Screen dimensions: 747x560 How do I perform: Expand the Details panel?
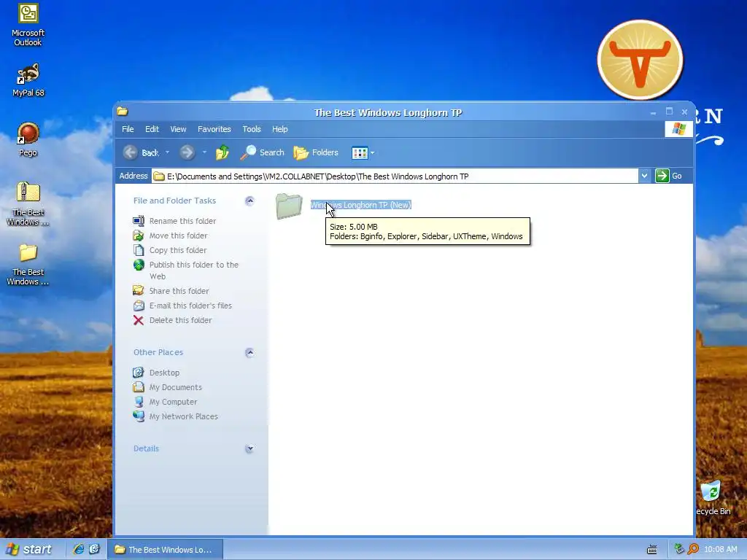249,448
